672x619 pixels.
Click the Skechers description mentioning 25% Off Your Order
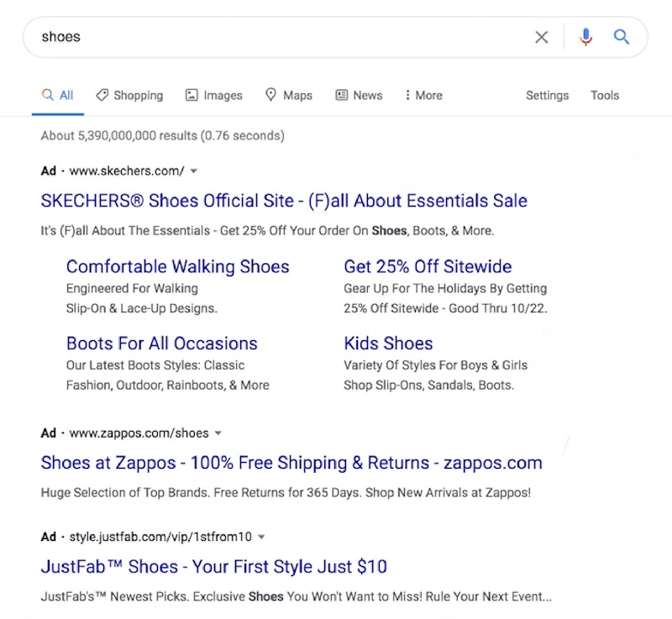[267, 230]
